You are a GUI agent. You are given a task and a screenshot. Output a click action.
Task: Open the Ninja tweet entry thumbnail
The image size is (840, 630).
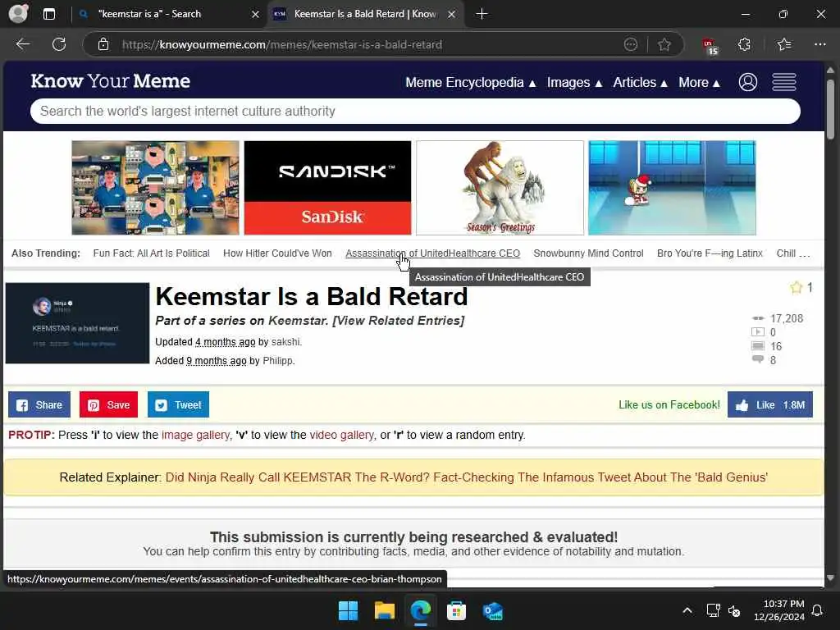(77, 323)
